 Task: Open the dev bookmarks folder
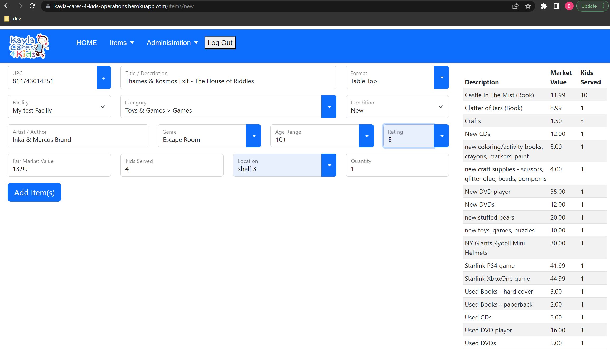click(13, 19)
